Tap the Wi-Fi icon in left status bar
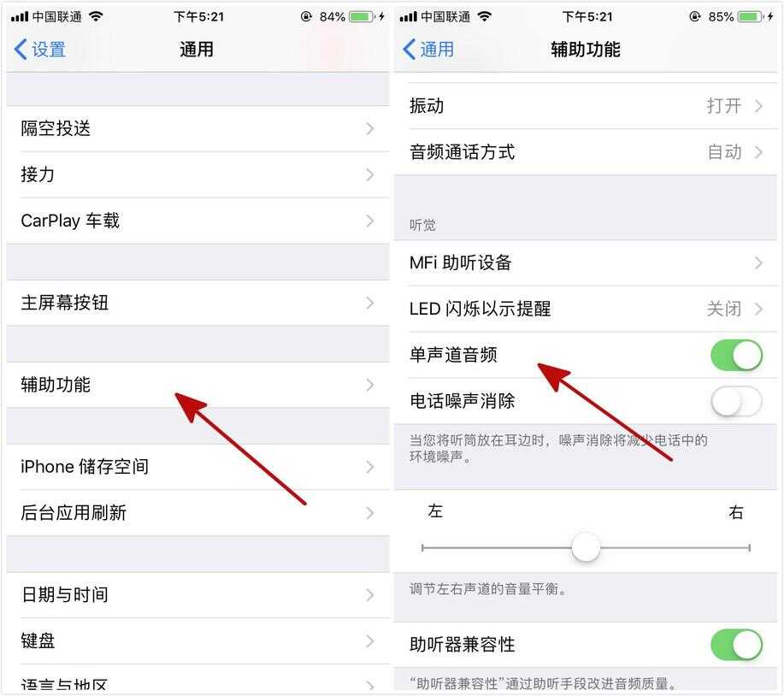The image size is (784, 696). pos(96,16)
